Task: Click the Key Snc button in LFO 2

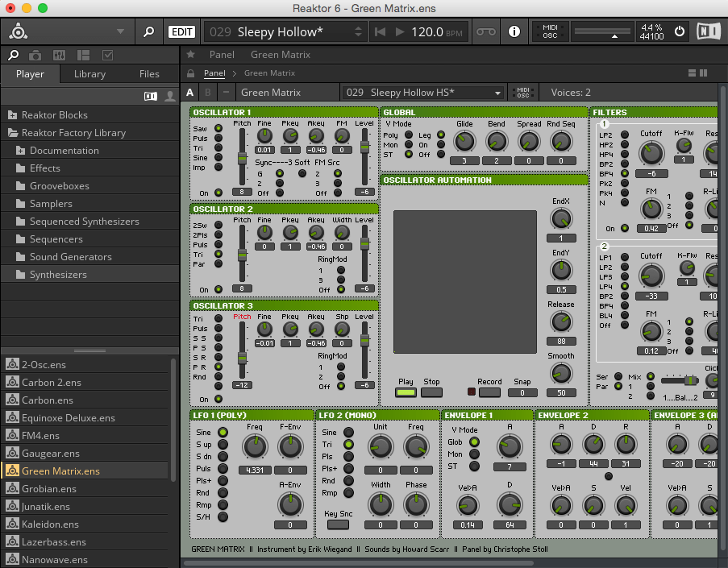Action: point(338,524)
